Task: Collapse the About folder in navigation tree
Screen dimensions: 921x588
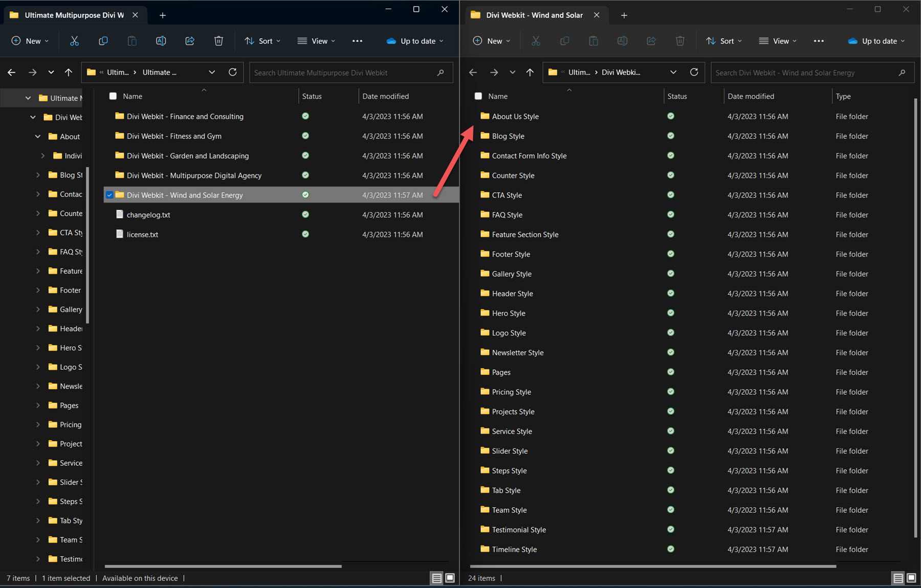Action: 37,137
